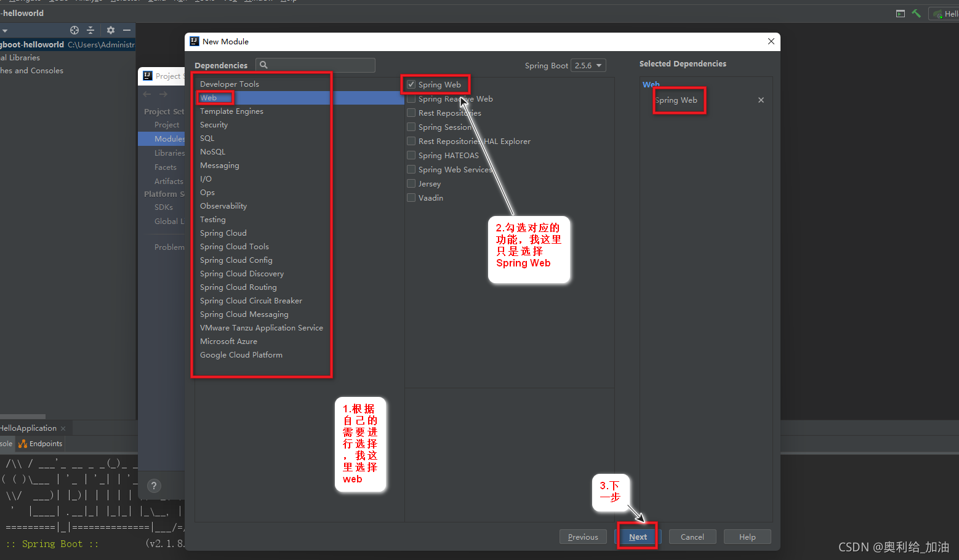Check the Spring HATEOAS checkbox
The image size is (959, 560).
click(411, 155)
